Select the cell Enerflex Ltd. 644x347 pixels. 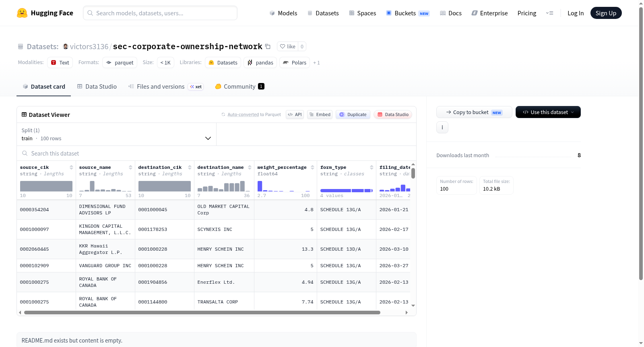224,282
